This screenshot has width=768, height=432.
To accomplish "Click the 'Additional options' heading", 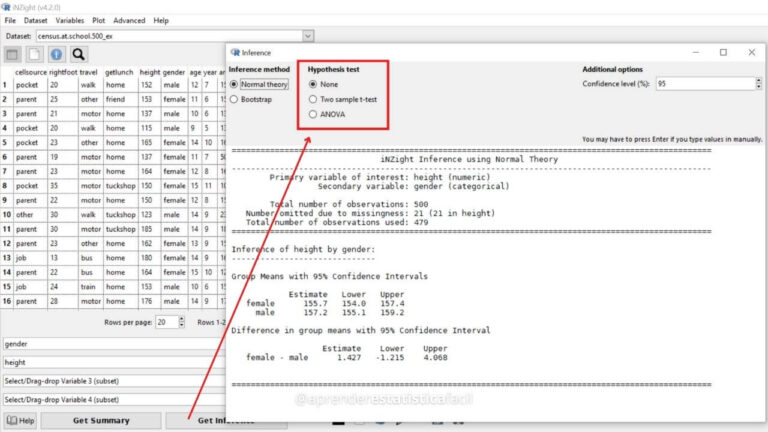I will coord(612,70).
